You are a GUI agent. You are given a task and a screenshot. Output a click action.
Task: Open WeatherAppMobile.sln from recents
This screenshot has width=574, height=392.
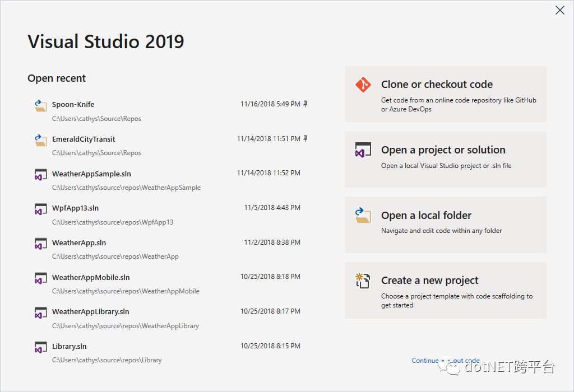[171, 284]
